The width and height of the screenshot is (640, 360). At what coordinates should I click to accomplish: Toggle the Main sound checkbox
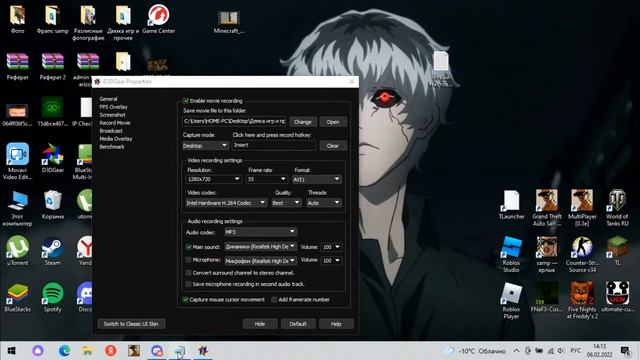click(188, 247)
